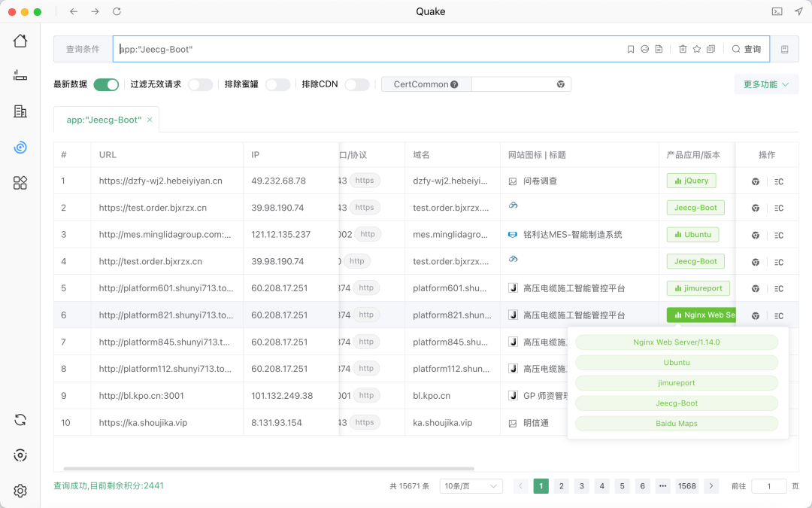The height and width of the screenshot is (508, 812).
Task: Select Baidu Maps in the product popup
Action: pyautogui.click(x=677, y=423)
